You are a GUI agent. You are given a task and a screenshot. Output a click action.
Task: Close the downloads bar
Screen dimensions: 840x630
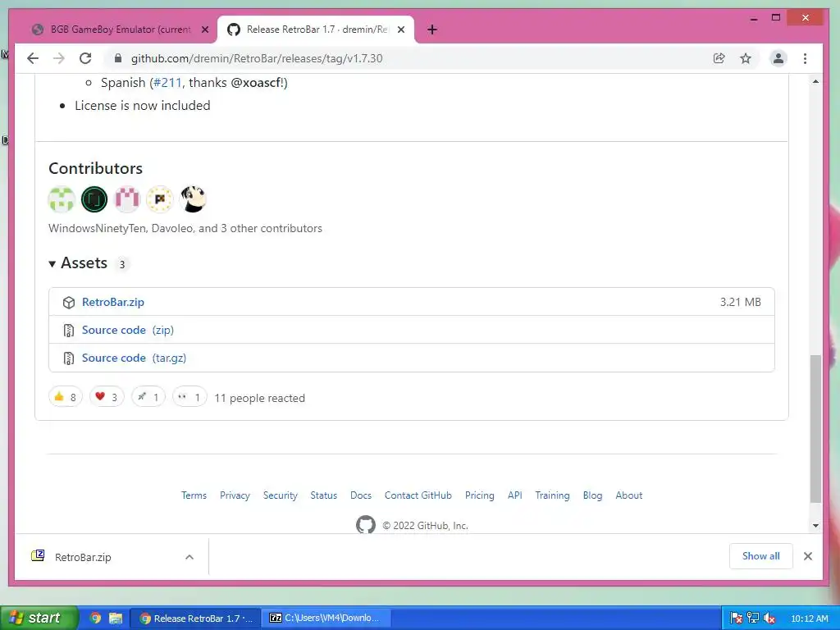pos(808,556)
